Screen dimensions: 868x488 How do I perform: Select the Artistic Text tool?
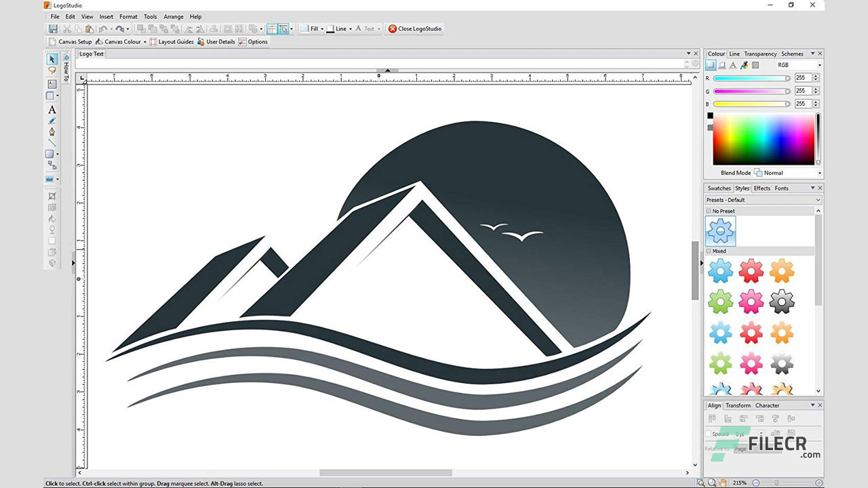pos(52,110)
